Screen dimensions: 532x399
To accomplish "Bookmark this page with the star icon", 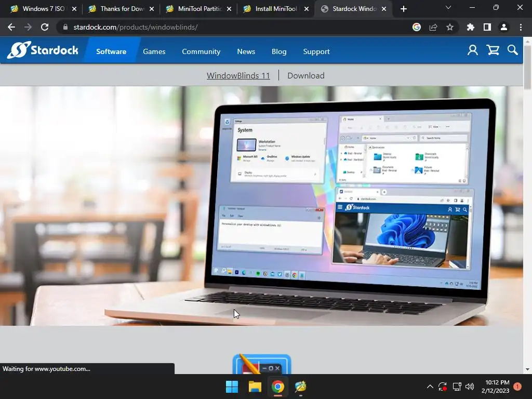I will tap(450, 27).
